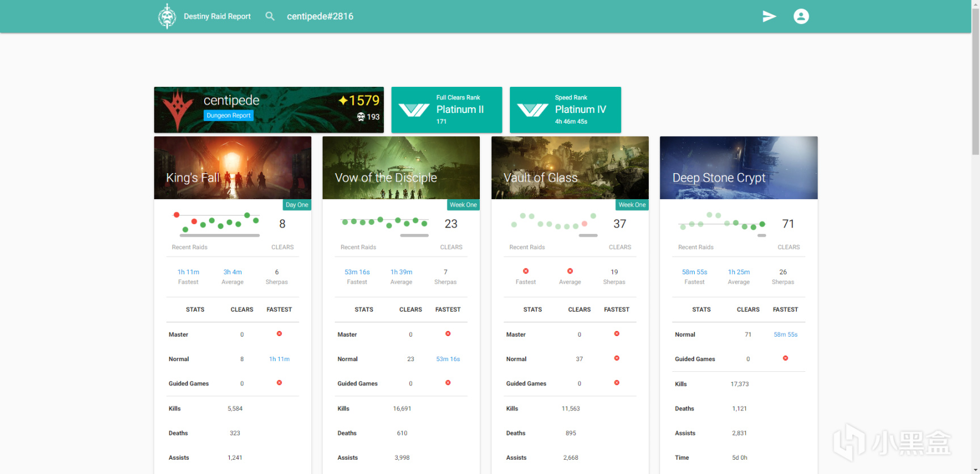Open King's Fall Normal 1h 11m fastest link

tap(279, 359)
